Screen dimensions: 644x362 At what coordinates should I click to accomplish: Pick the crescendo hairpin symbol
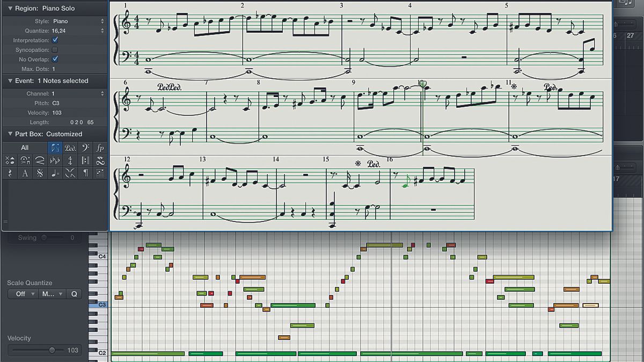point(39,160)
